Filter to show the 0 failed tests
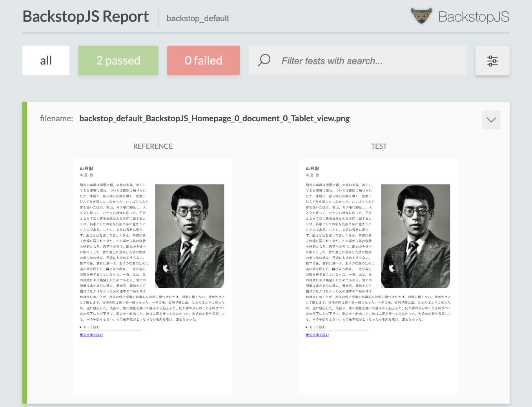 click(203, 60)
